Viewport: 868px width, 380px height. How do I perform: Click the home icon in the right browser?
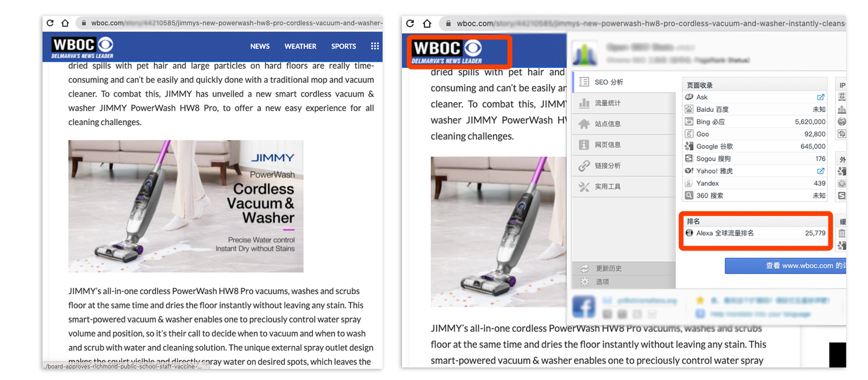coord(427,24)
